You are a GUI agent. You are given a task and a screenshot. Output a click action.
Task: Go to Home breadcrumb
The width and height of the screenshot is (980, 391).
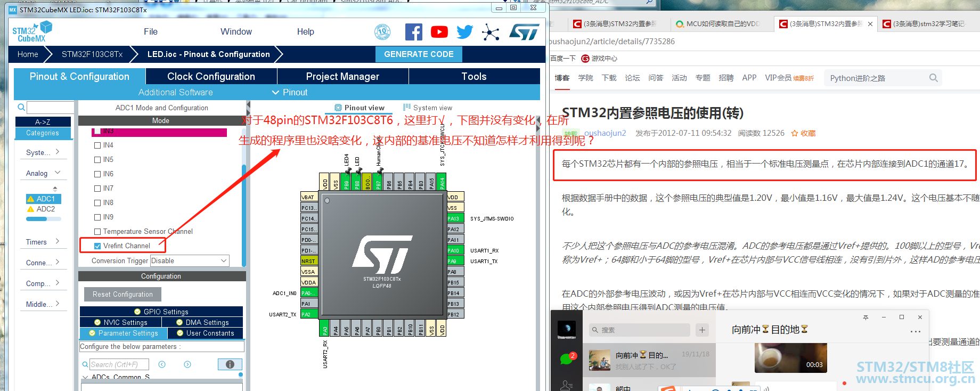pyautogui.click(x=28, y=54)
